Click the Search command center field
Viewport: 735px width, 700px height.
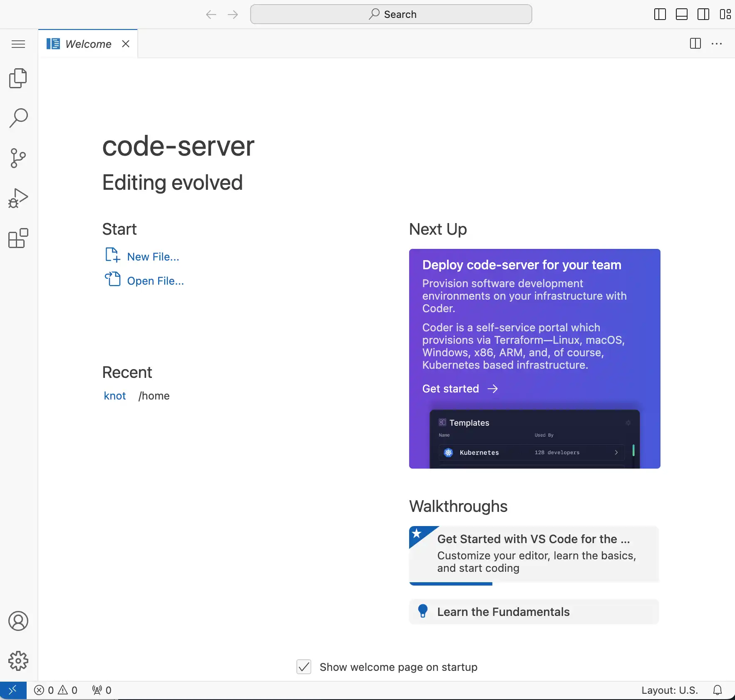point(391,14)
